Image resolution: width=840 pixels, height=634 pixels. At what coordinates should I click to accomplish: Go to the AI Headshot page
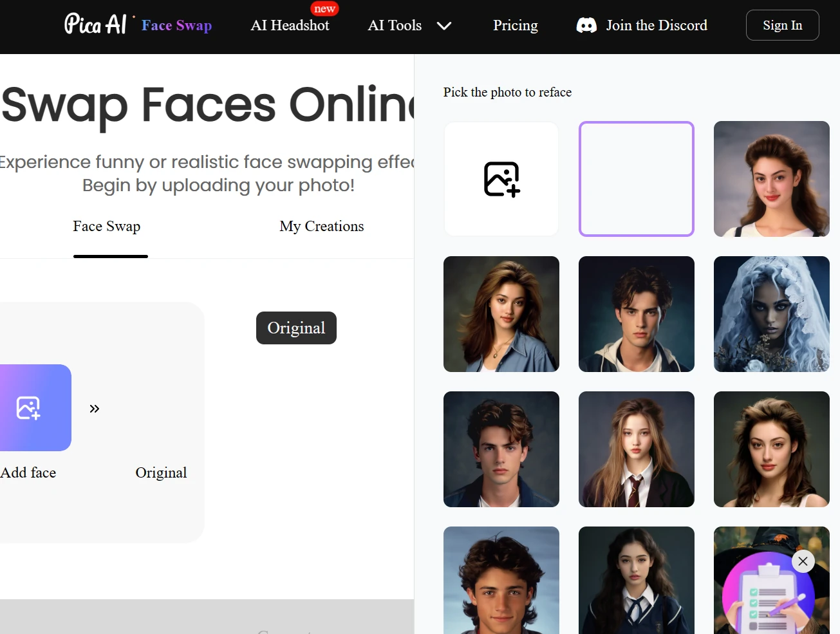click(x=290, y=26)
